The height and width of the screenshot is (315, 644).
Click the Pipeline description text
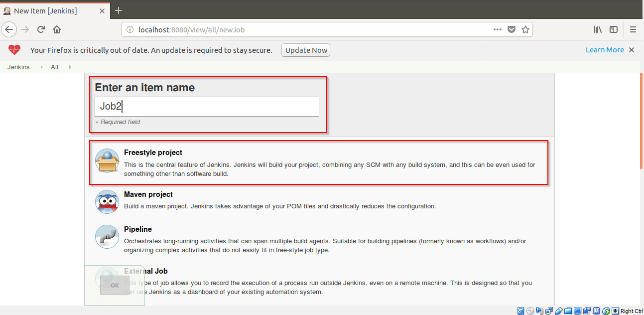[325, 246]
